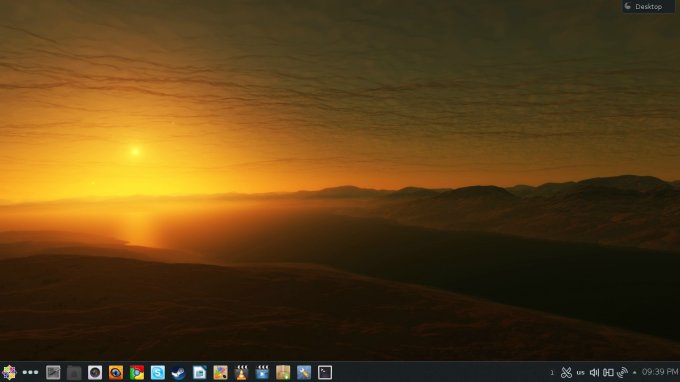Open the LibreOffice document icon
Screen dimensions: 680x382
pos(199,372)
